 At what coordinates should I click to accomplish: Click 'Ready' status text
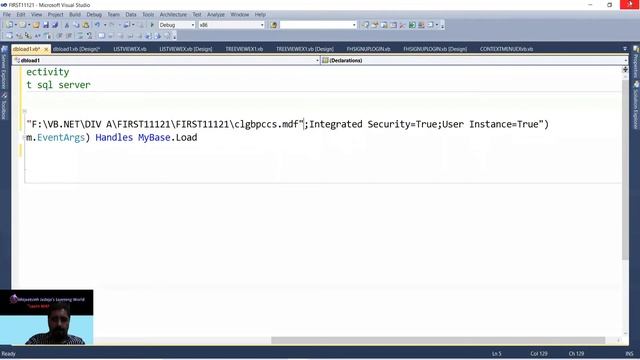(x=9, y=353)
